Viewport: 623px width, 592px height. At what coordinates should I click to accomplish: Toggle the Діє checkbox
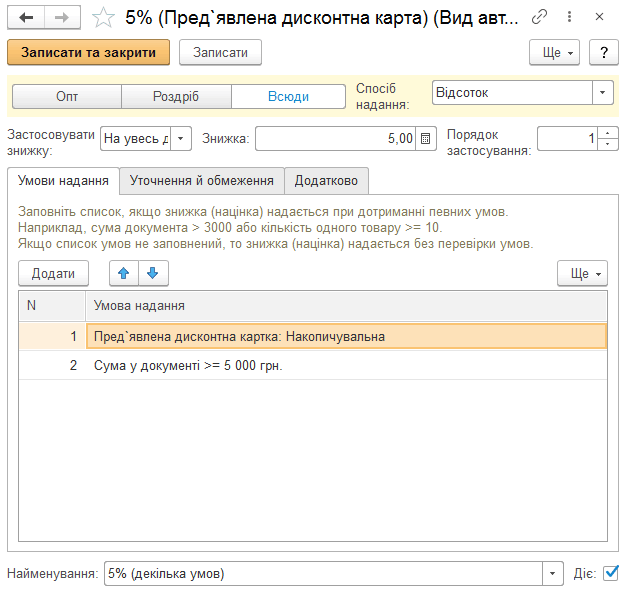[x=611, y=573]
